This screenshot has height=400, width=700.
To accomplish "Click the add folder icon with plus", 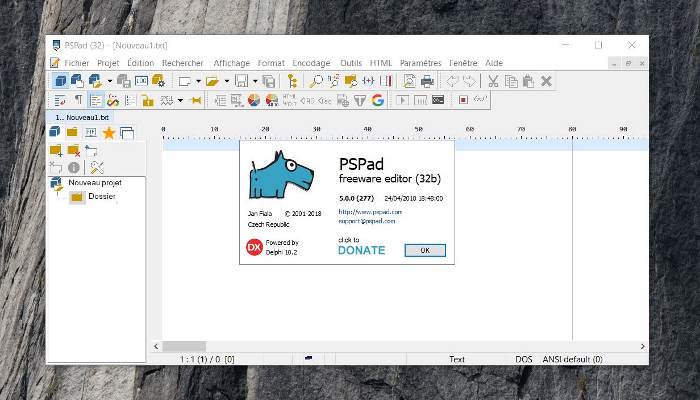I will pyautogui.click(x=56, y=151).
